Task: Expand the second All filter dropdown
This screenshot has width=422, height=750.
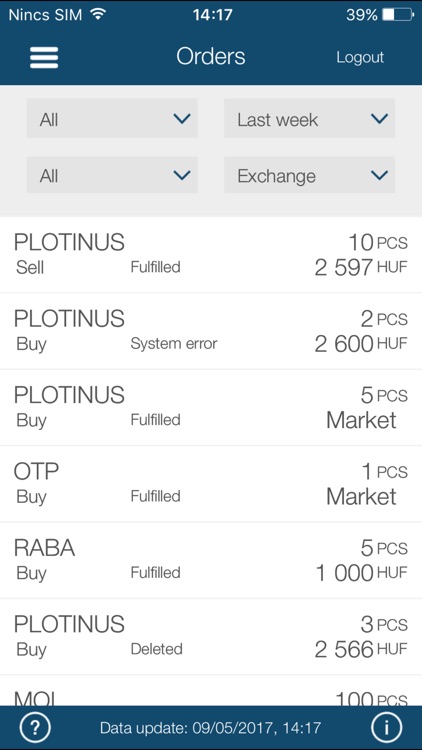Action: pos(112,175)
